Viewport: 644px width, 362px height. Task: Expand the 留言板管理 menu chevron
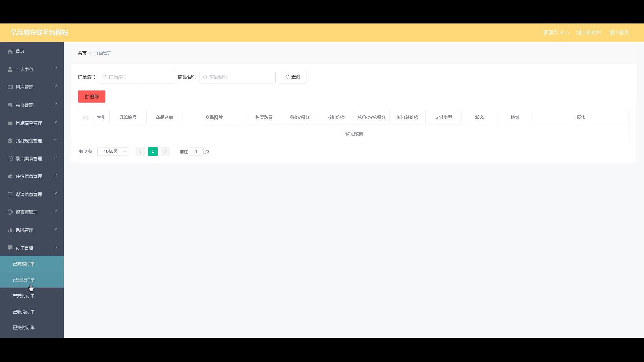[55, 212]
